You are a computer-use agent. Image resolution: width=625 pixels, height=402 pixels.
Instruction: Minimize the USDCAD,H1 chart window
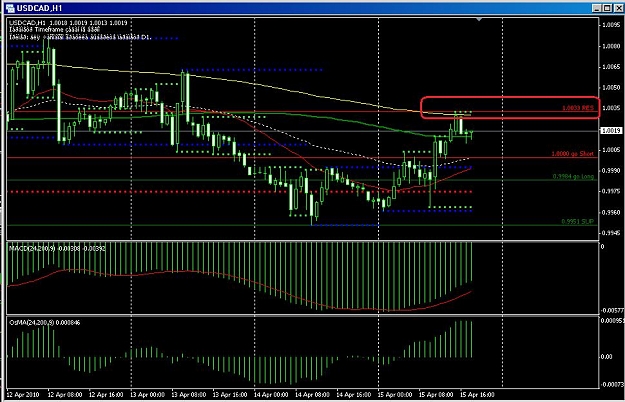(597, 8)
